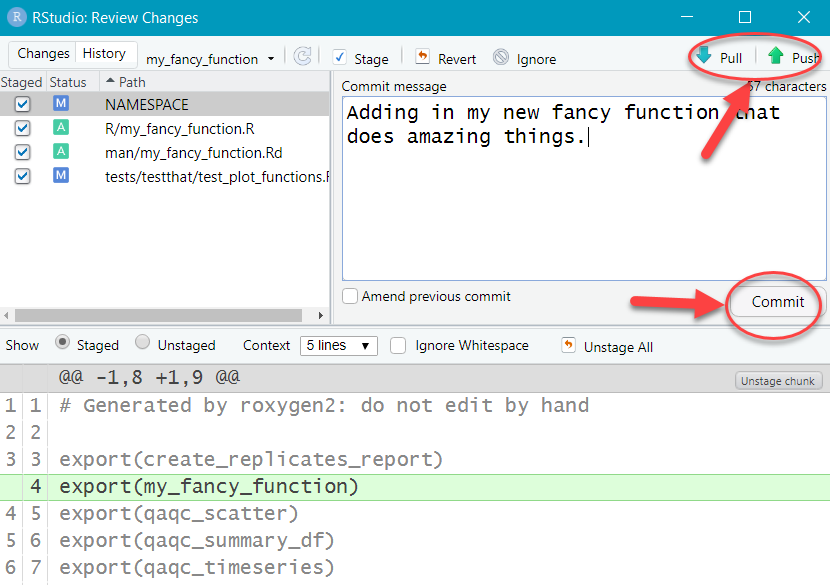Click the Ignore icon in toolbar
The height and width of the screenshot is (585, 830).
point(501,58)
